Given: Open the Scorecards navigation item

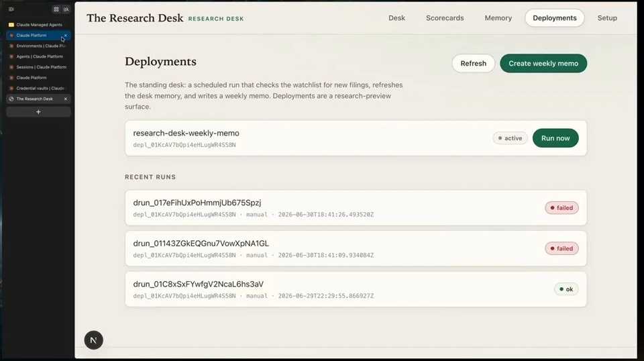Looking at the screenshot, I should point(445,18).
